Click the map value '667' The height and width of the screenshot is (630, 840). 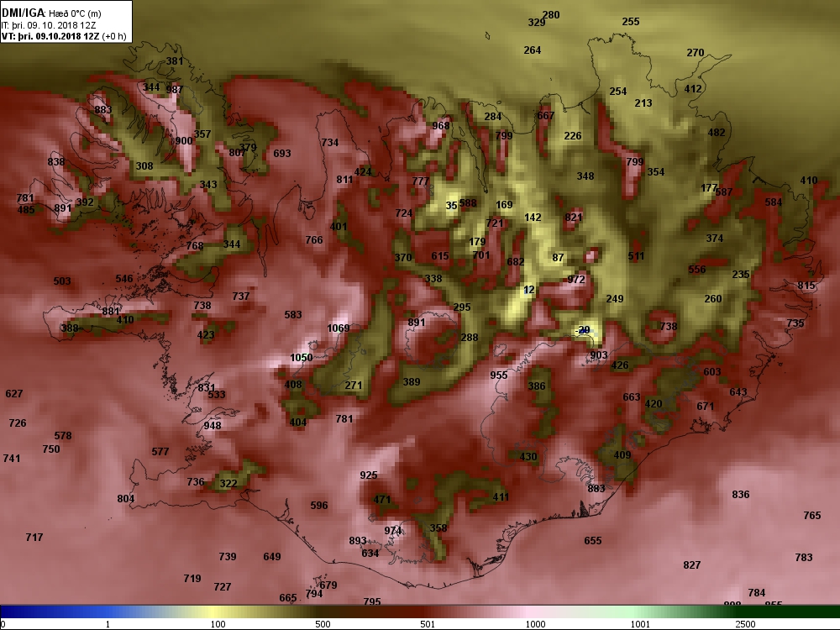tap(545, 115)
